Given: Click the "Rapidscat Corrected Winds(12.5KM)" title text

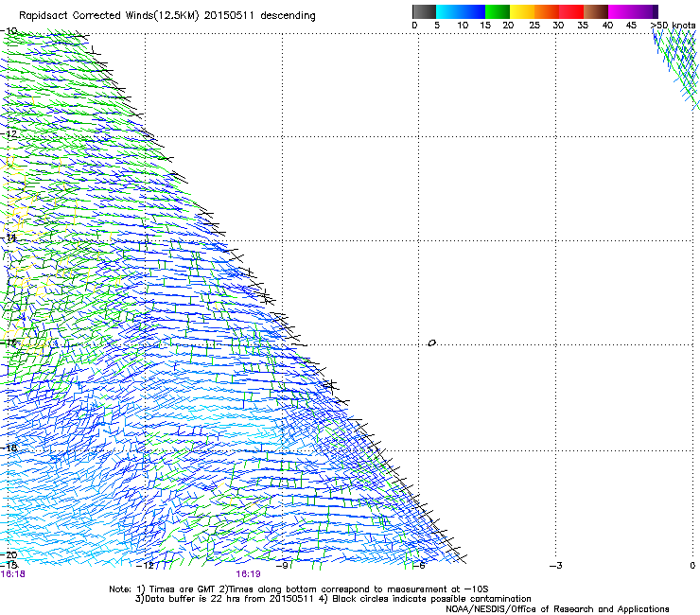Looking at the screenshot, I should click(109, 16).
